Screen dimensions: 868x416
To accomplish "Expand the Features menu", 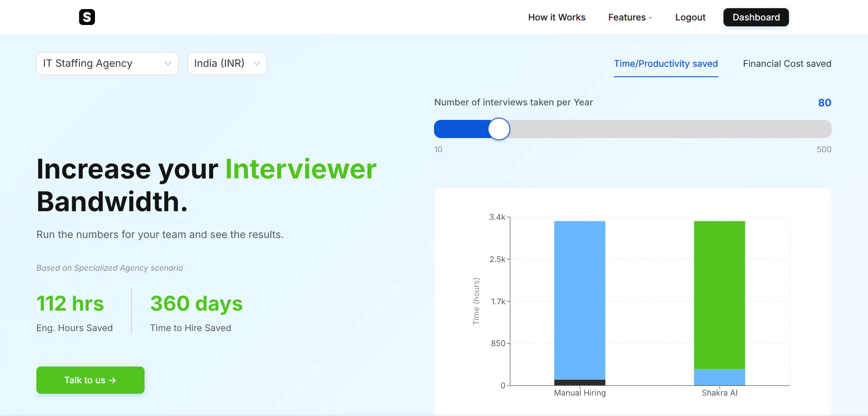I will [630, 17].
